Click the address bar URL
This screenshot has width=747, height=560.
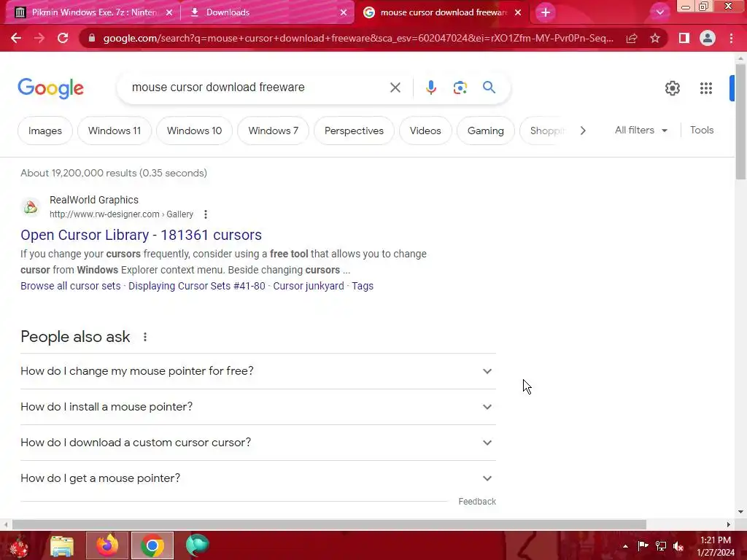point(358,38)
